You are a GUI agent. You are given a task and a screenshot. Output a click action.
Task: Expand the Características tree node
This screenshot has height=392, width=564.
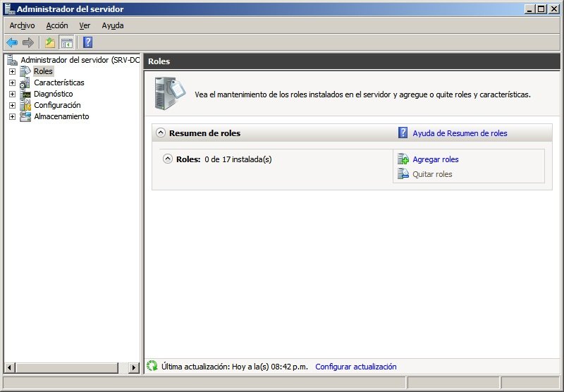pyautogui.click(x=12, y=83)
